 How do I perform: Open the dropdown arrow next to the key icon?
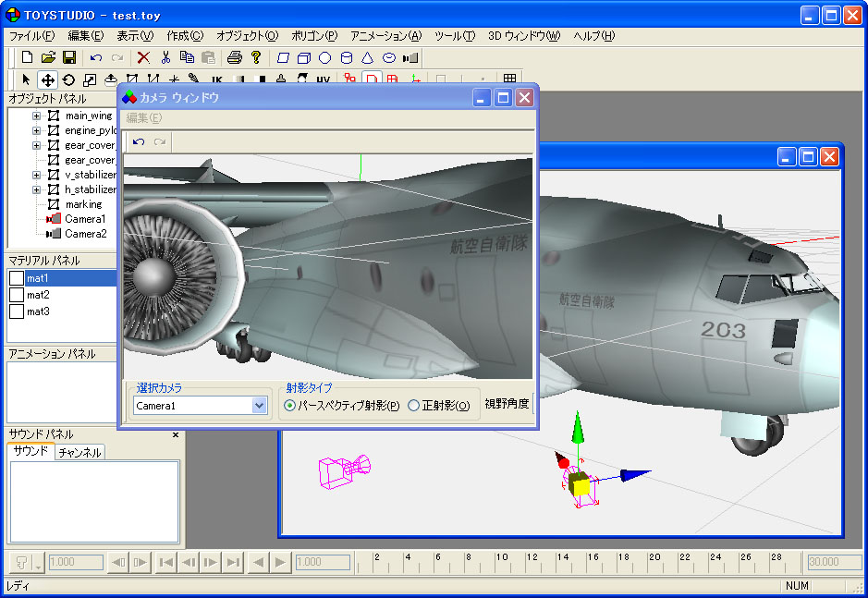pyautogui.click(x=38, y=564)
